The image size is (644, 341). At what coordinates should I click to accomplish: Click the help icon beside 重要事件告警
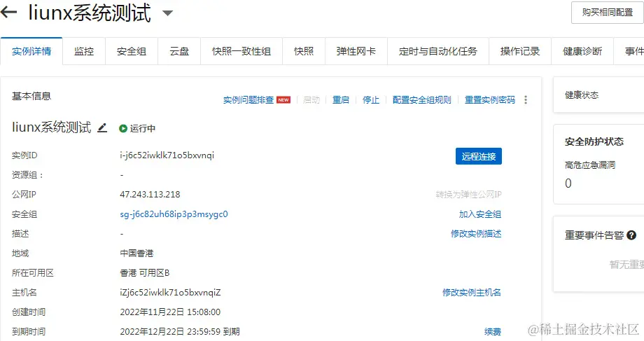tap(631, 235)
